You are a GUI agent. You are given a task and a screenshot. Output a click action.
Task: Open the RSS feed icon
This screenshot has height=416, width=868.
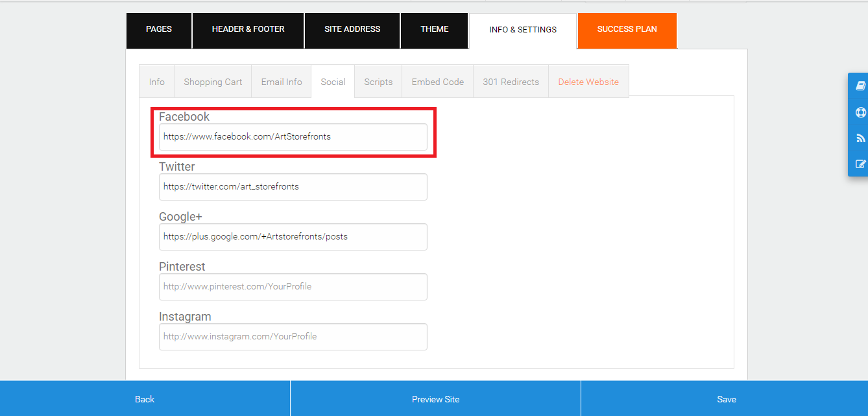(860, 138)
